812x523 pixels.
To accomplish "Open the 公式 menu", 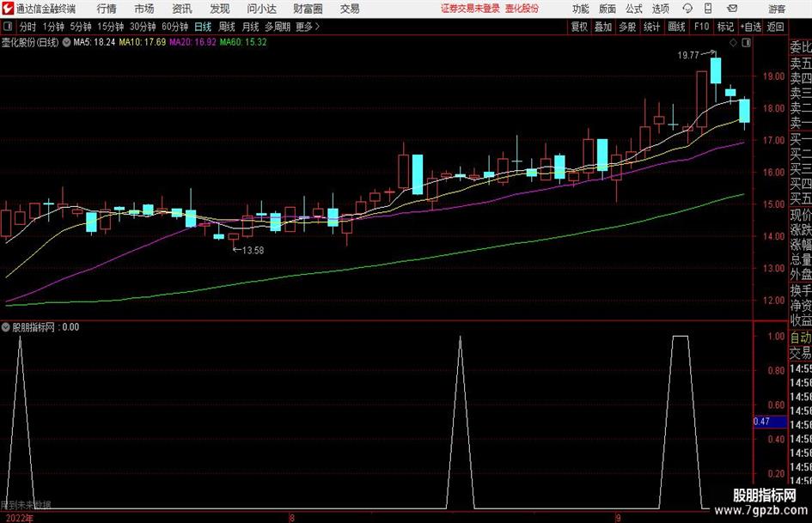I will (x=634, y=9).
